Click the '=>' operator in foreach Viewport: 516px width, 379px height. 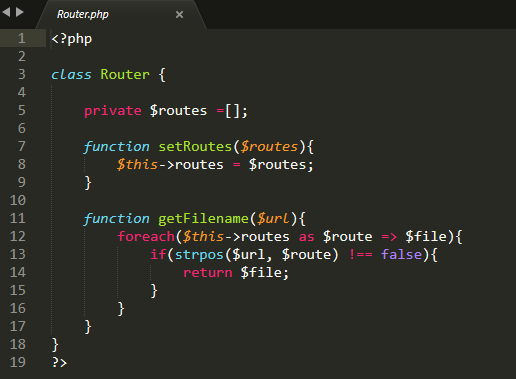(389, 237)
